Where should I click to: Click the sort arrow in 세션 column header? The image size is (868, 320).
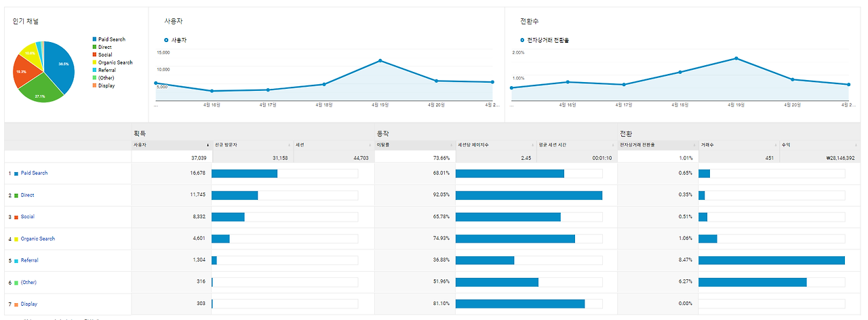[370, 145]
